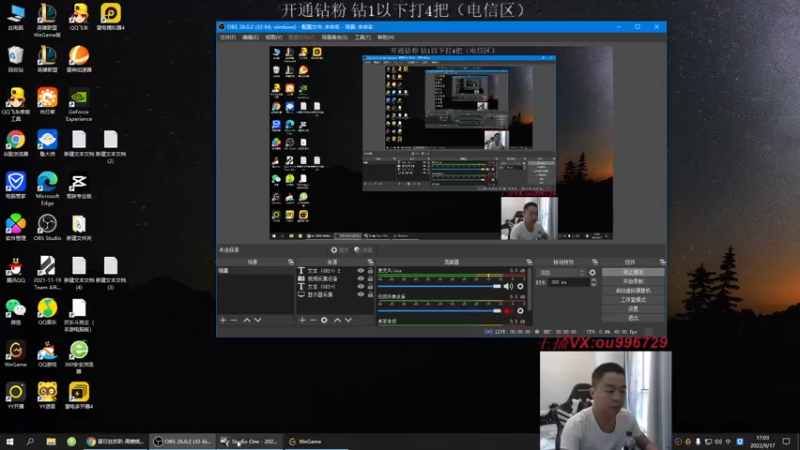Viewport: 800px width, 450px height.
Task: Select the scene entry in Scenes list
Action: tap(256, 271)
